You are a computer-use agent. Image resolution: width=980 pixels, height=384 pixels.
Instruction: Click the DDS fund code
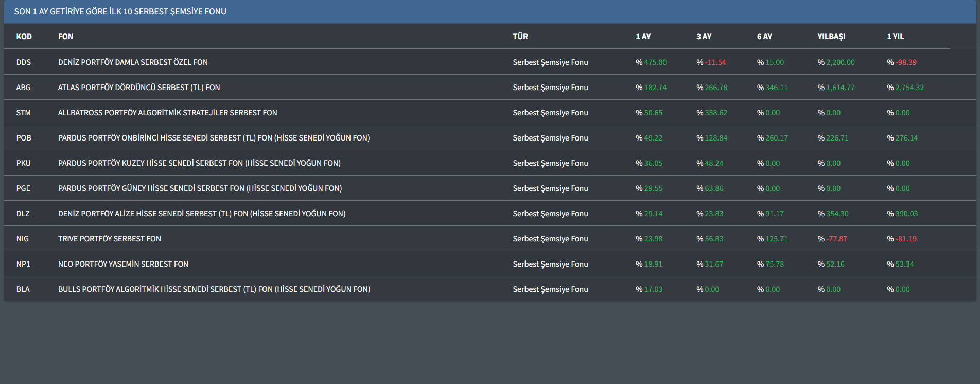point(23,62)
